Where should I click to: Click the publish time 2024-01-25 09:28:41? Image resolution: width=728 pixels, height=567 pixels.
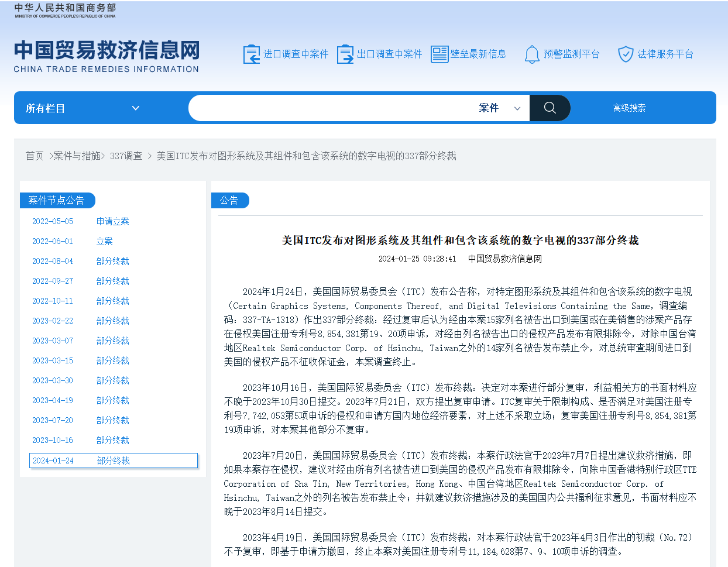pyautogui.click(x=417, y=259)
